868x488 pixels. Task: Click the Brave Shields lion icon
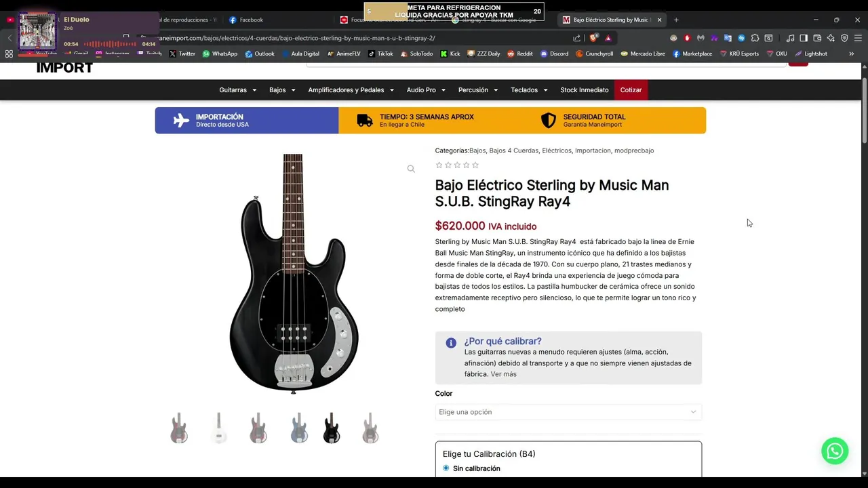(594, 38)
